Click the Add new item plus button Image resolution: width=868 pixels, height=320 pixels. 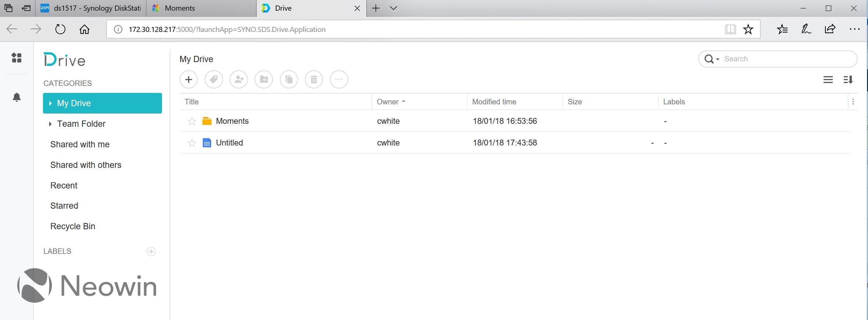point(189,79)
